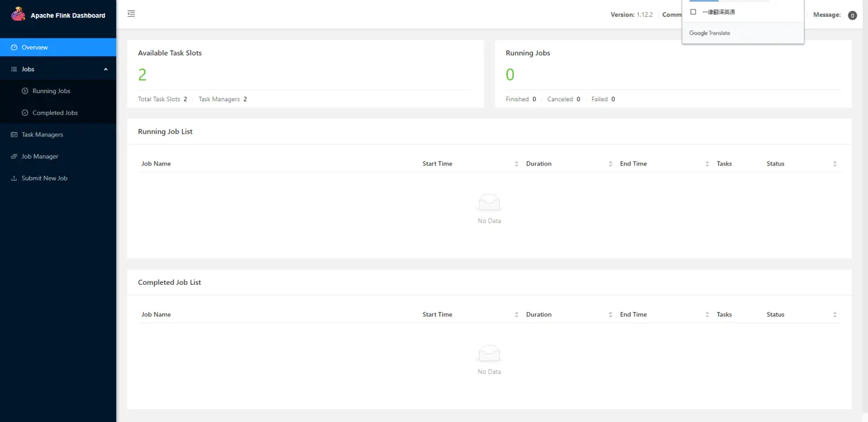Collapse sidebar with the menu fold icon
Image resolution: width=868 pixels, height=422 pixels.
click(131, 14)
